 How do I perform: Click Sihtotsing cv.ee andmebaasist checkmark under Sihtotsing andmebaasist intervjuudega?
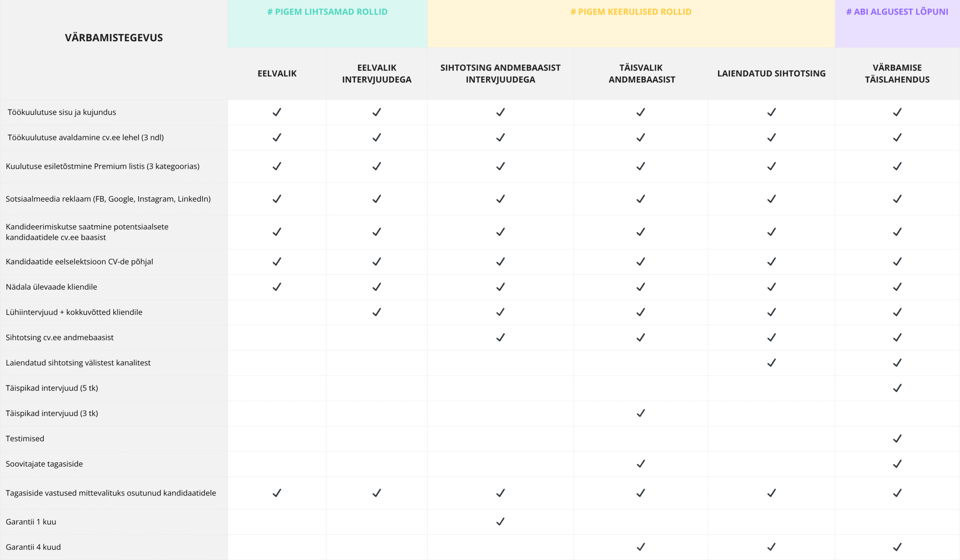click(x=500, y=337)
